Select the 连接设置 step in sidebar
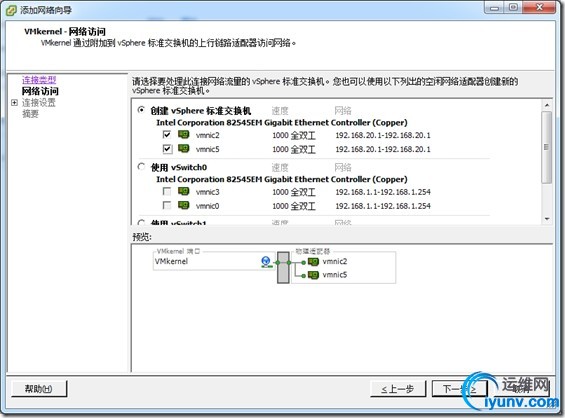 coord(39,103)
